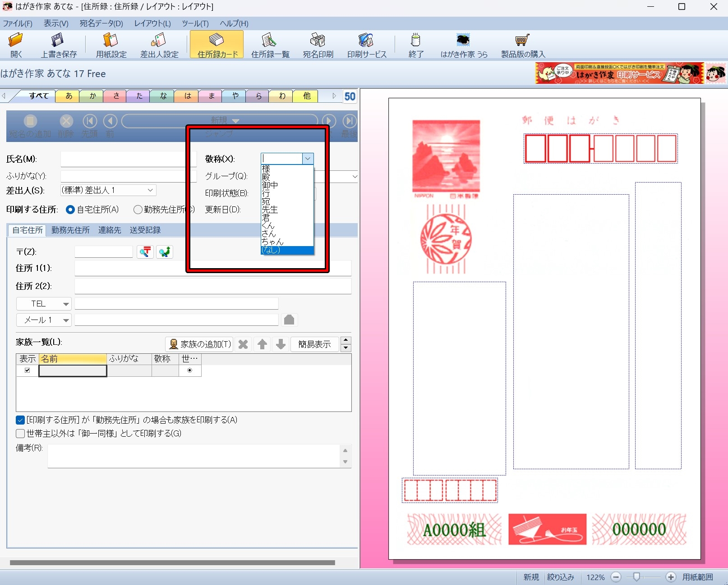Click the 備考 notes text area
The image size is (728, 585).
click(x=194, y=456)
